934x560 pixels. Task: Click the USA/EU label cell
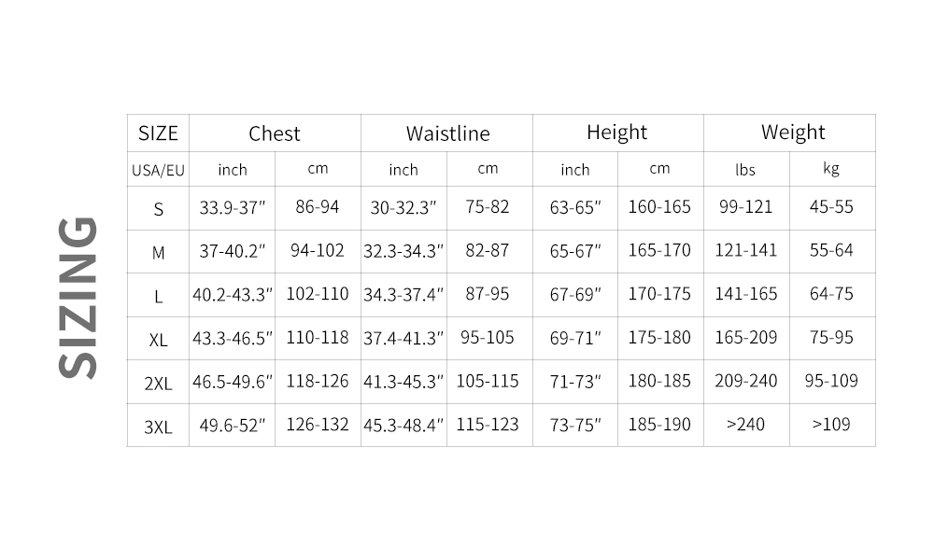158,170
